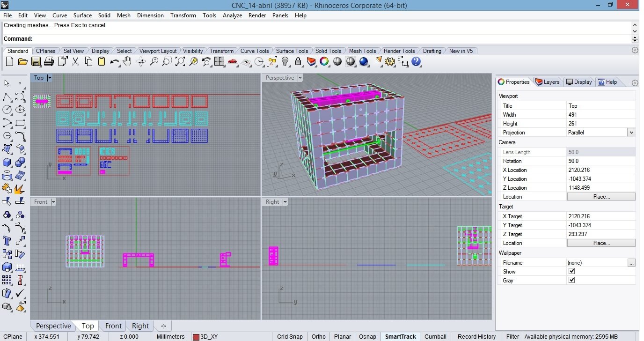
Task: Click the checkmark analysis icon in the sidebar
Action: pos(20,293)
